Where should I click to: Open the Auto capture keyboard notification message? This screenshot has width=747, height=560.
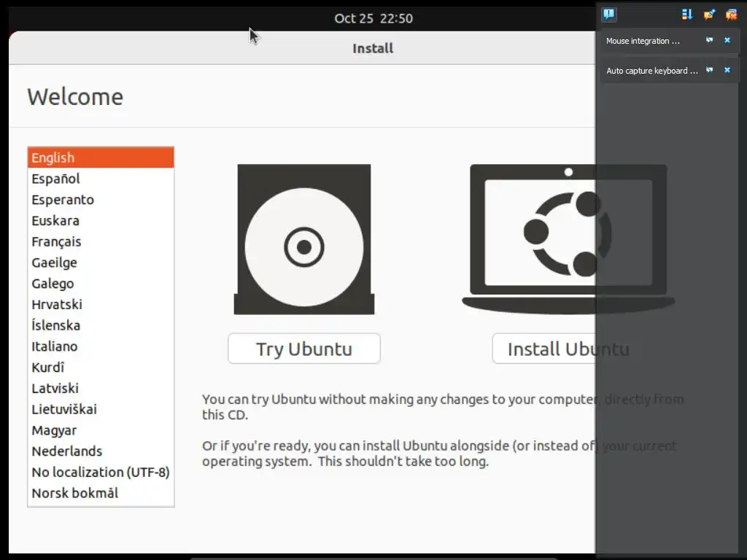tap(651, 71)
